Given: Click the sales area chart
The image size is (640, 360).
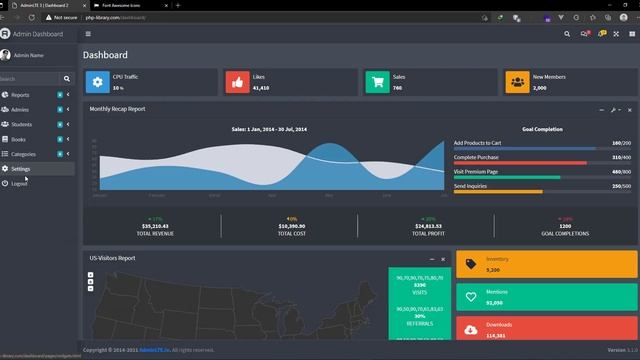Looking at the screenshot, I should (272, 165).
